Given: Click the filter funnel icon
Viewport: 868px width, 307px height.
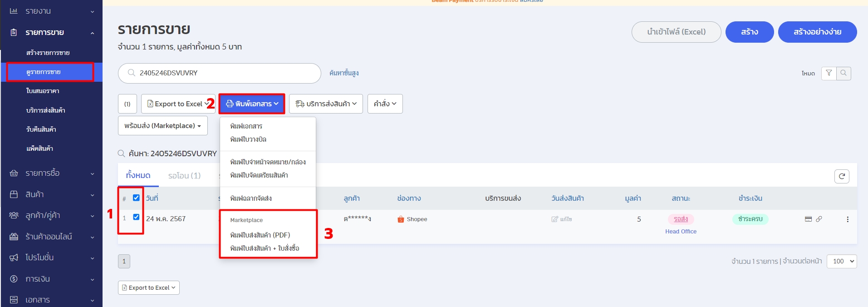Looking at the screenshot, I should (x=829, y=73).
